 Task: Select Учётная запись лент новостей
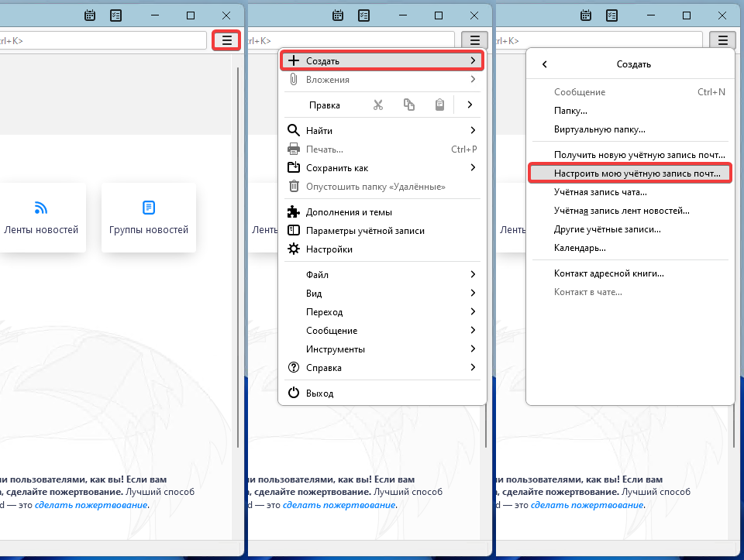pyautogui.click(x=621, y=210)
